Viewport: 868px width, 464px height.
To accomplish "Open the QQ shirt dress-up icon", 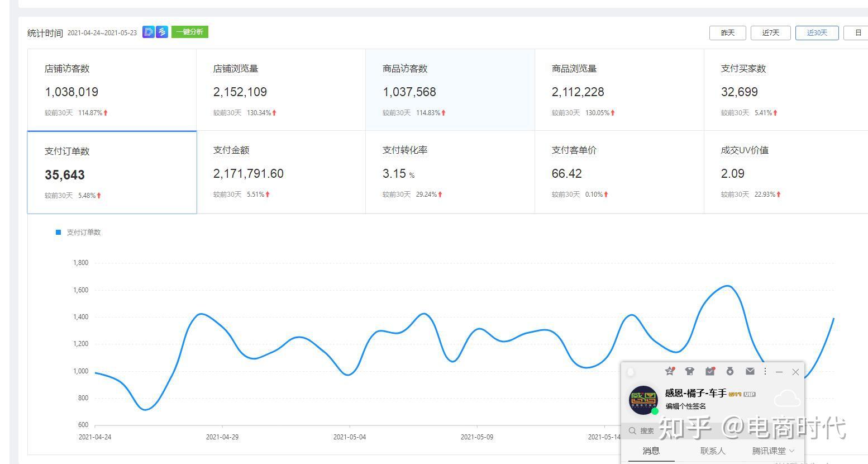I will click(x=689, y=371).
